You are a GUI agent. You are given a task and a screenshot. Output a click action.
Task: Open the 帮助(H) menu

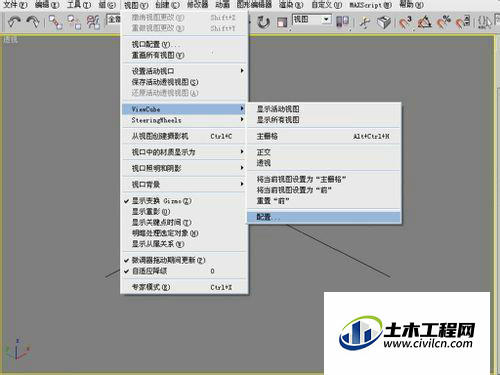pos(412,5)
